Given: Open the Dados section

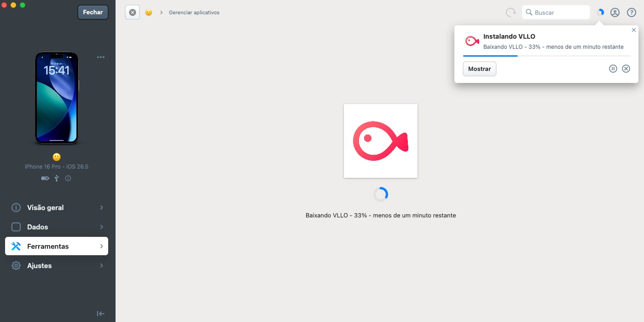Looking at the screenshot, I should (57, 227).
